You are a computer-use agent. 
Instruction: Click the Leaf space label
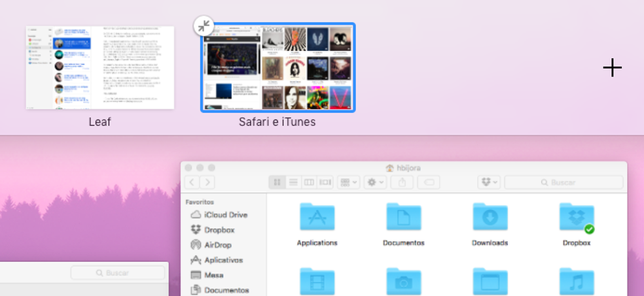click(99, 122)
